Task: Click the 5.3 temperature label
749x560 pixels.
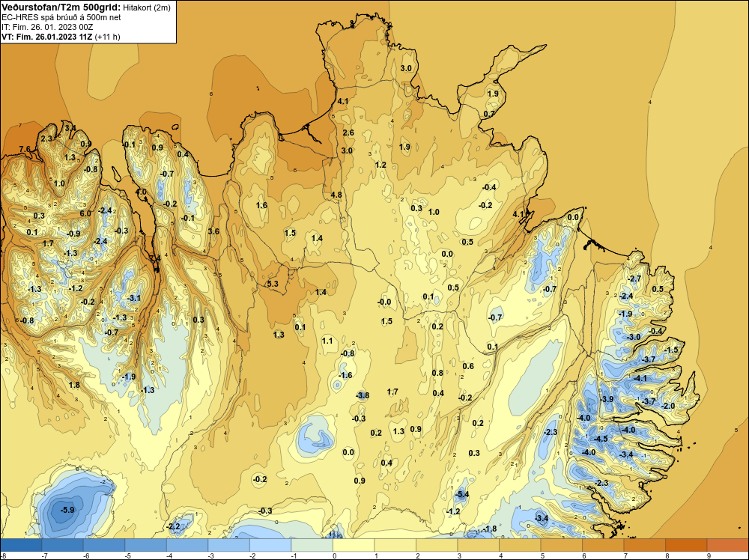Action: click(273, 284)
